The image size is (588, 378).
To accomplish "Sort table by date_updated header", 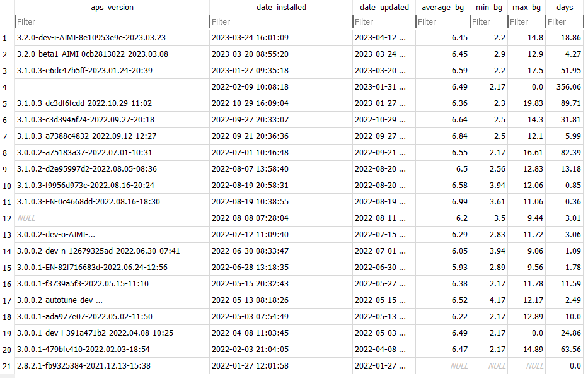I will pos(384,7).
